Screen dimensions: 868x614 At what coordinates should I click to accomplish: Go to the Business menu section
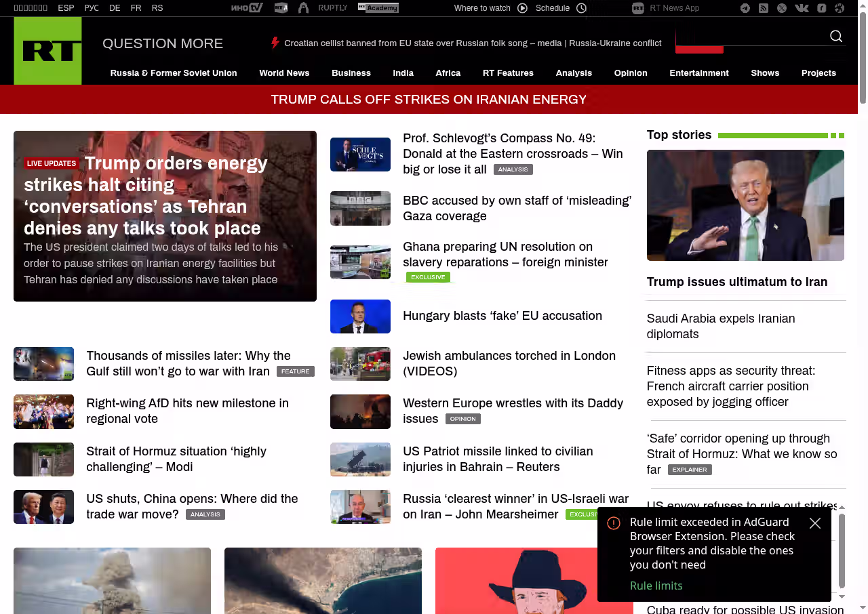pos(351,73)
